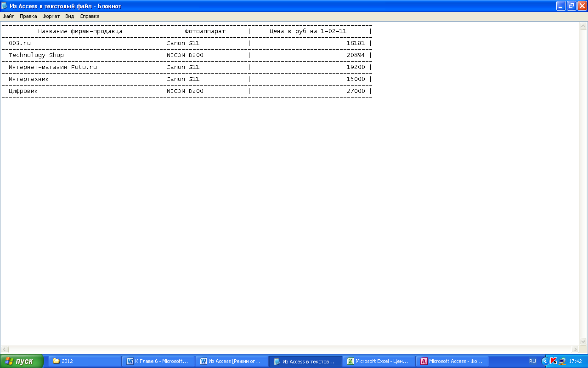Switch to К Главе 6 Word document
This screenshot has height=368, width=588.
pyautogui.click(x=158, y=361)
